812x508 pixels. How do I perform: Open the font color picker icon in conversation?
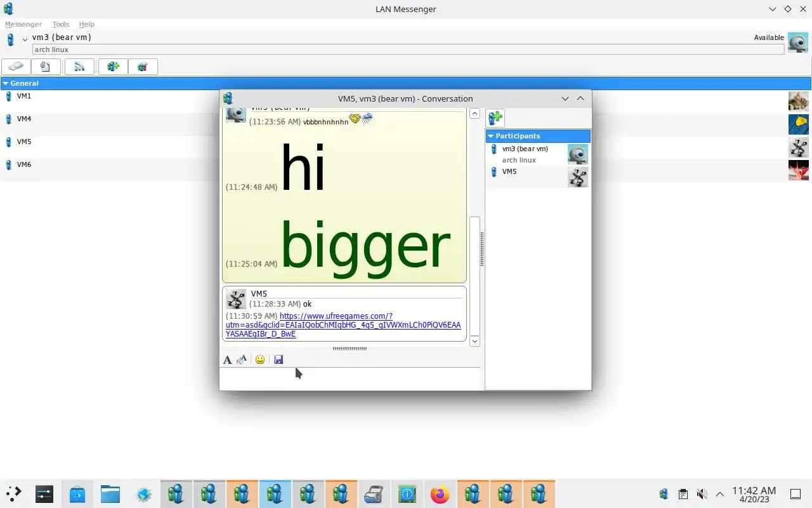click(242, 360)
